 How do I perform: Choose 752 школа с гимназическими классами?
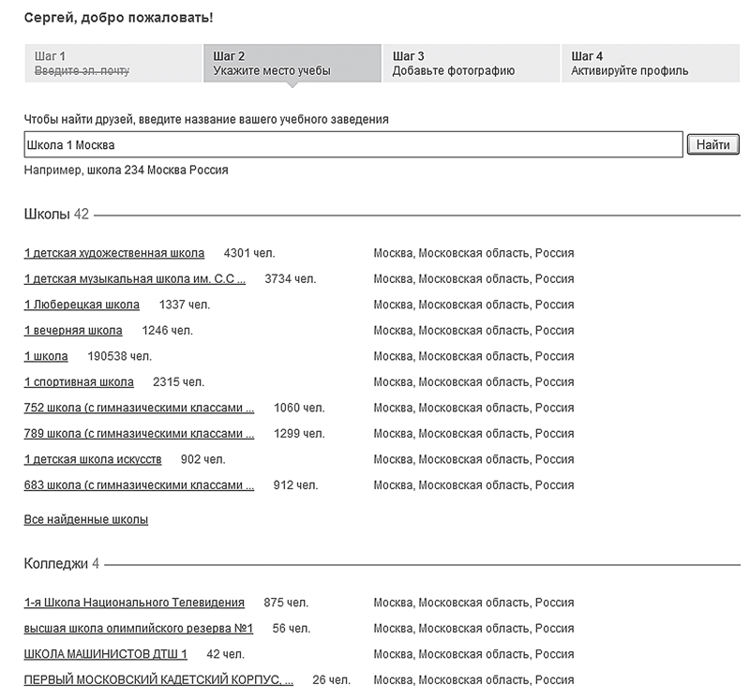click(x=139, y=408)
